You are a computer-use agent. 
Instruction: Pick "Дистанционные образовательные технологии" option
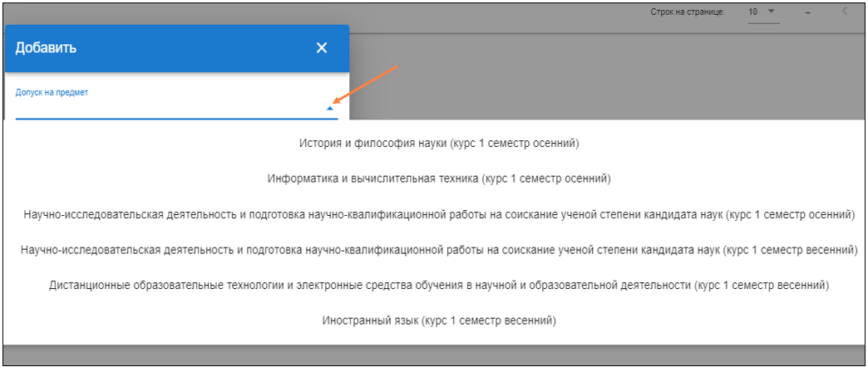pyautogui.click(x=439, y=285)
